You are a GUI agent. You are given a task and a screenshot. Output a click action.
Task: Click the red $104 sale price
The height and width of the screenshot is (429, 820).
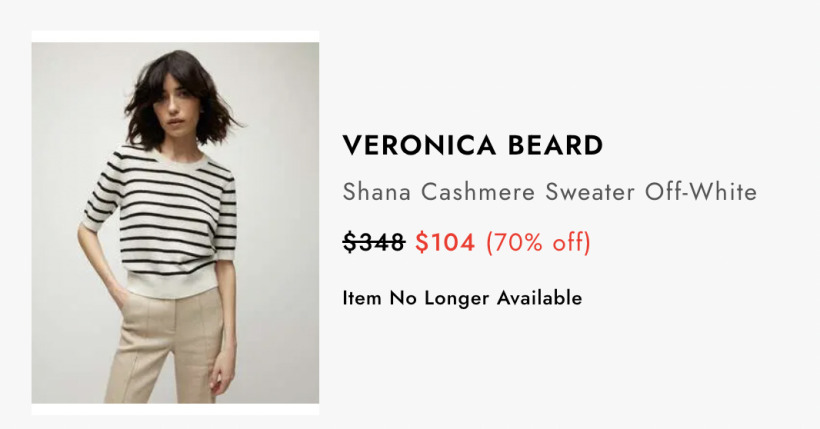[446, 242]
